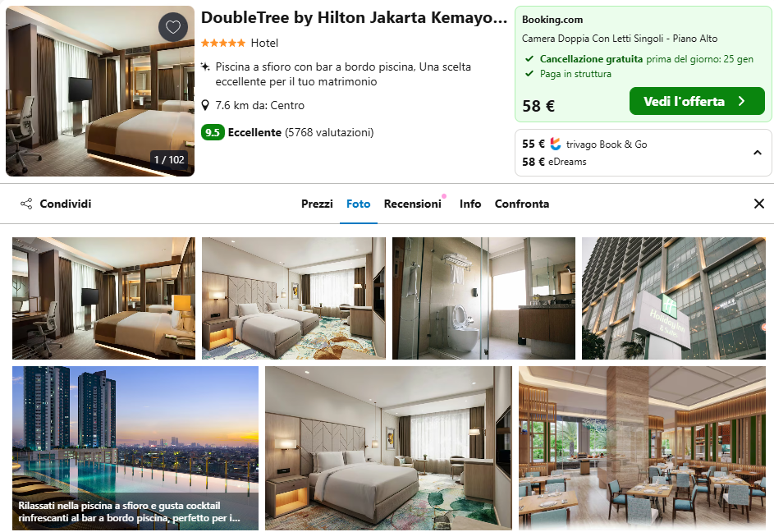
Task: Go to the Confronta tab
Action: pyautogui.click(x=522, y=204)
